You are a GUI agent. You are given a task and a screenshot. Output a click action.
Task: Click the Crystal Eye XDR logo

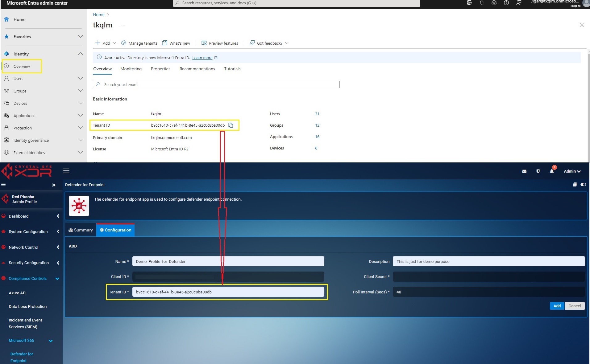click(x=27, y=171)
